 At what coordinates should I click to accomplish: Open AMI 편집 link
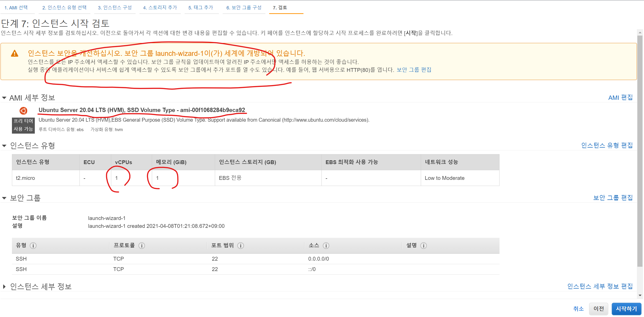[620, 98]
